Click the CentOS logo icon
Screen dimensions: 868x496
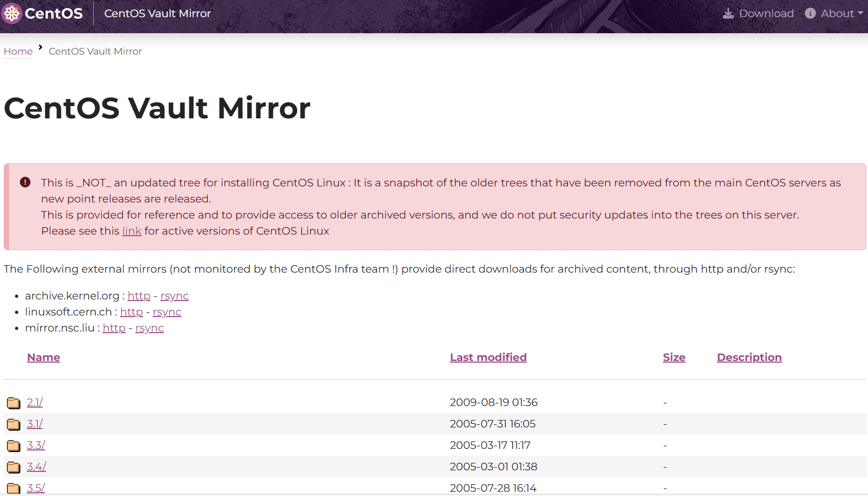(11, 13)
